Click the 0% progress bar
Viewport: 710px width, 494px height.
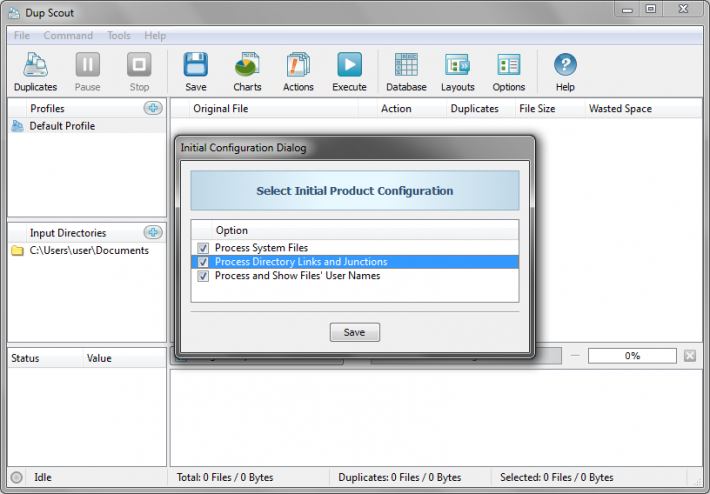click(x=632, y=356)
